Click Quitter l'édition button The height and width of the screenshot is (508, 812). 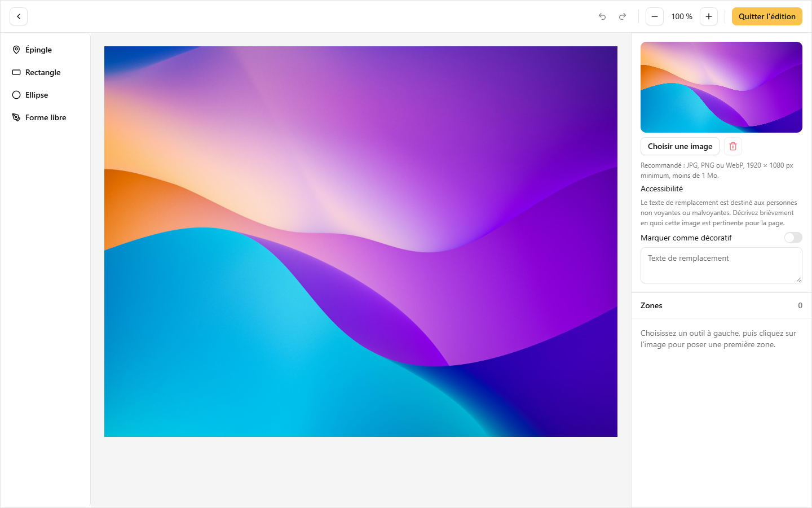click(x=767, y=16)
